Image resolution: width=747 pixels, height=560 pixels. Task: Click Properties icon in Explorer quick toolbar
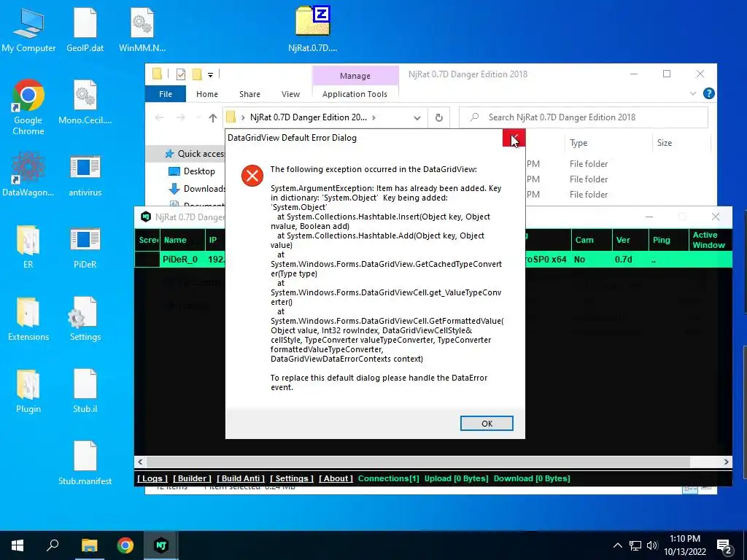181,74
